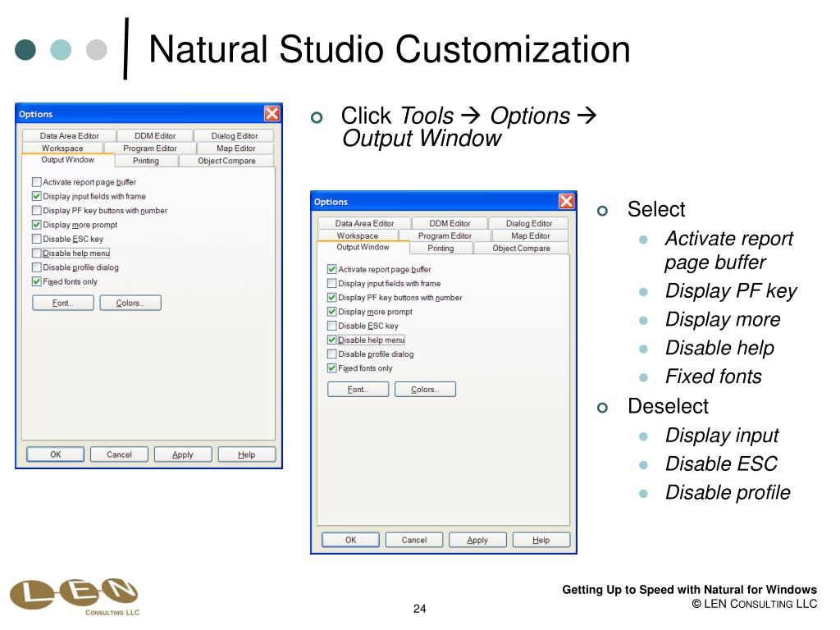Toggle Disable profile dialog in right dialog
This screenshot has width=840, height=630.
click(331, 354)
